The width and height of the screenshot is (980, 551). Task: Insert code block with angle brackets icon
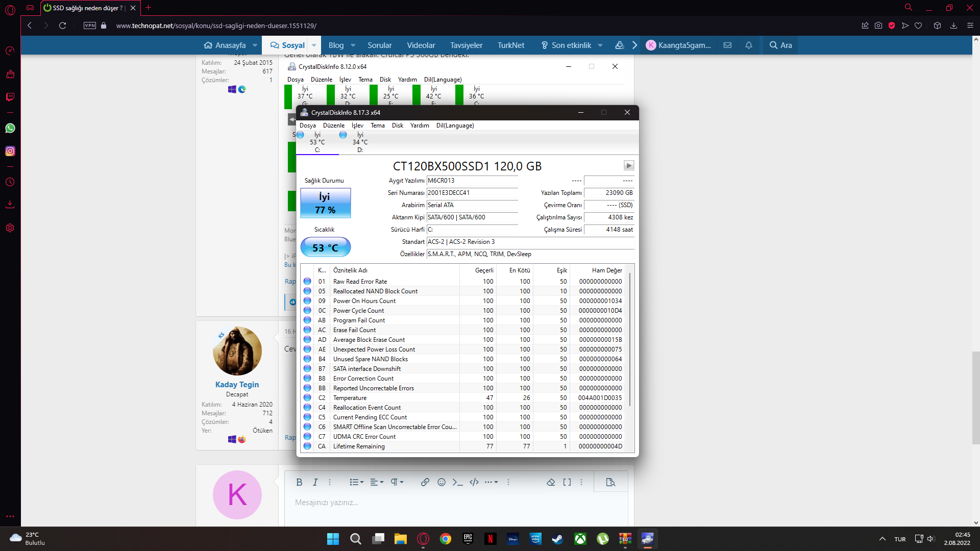(x=474, y=482)
